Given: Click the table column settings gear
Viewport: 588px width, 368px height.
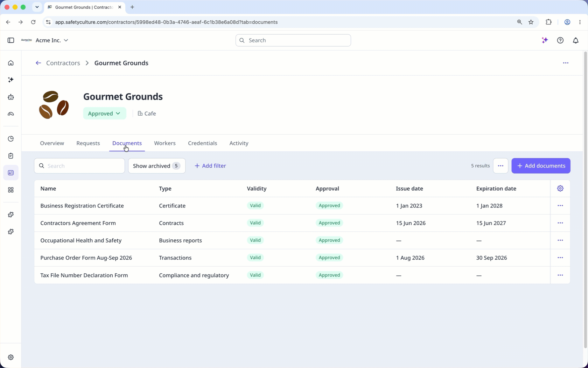Looking at the screenshot, I should [560, 189].
